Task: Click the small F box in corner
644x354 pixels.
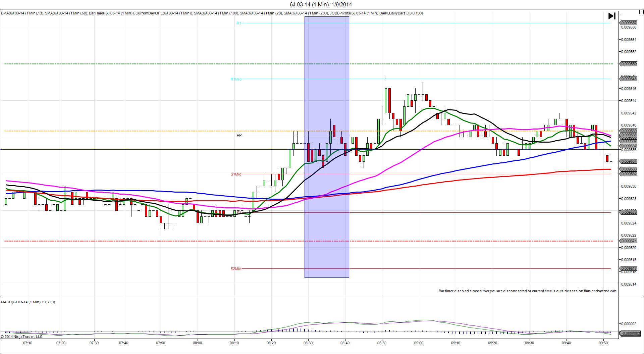Action: 641,11
